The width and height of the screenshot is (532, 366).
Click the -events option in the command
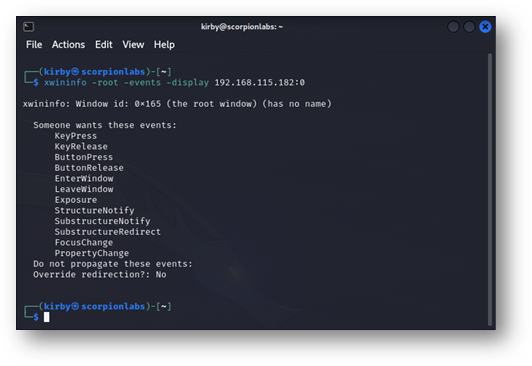tap(142, 82)
